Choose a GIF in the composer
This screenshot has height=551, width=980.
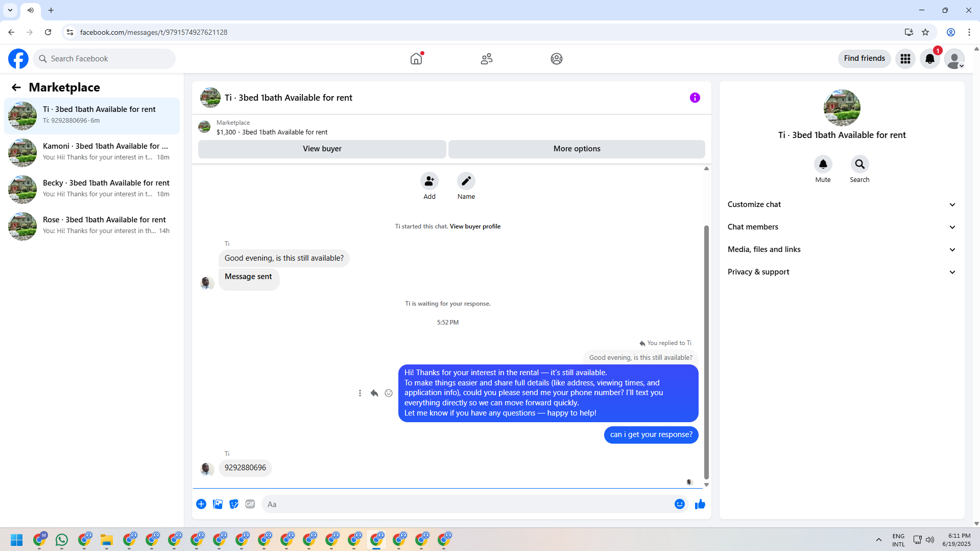250,504
